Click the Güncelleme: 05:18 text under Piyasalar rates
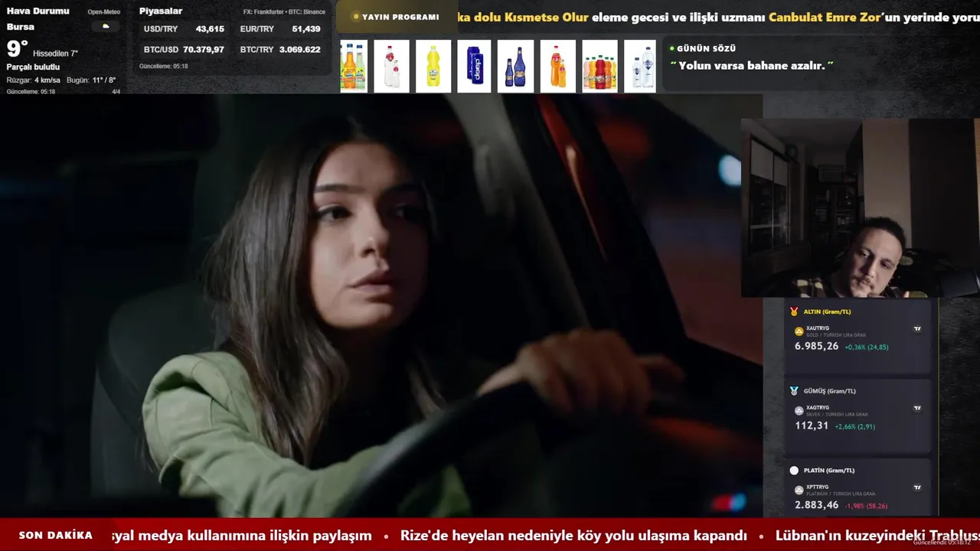This screenshot has height=551, width=980. coord(163,67)
